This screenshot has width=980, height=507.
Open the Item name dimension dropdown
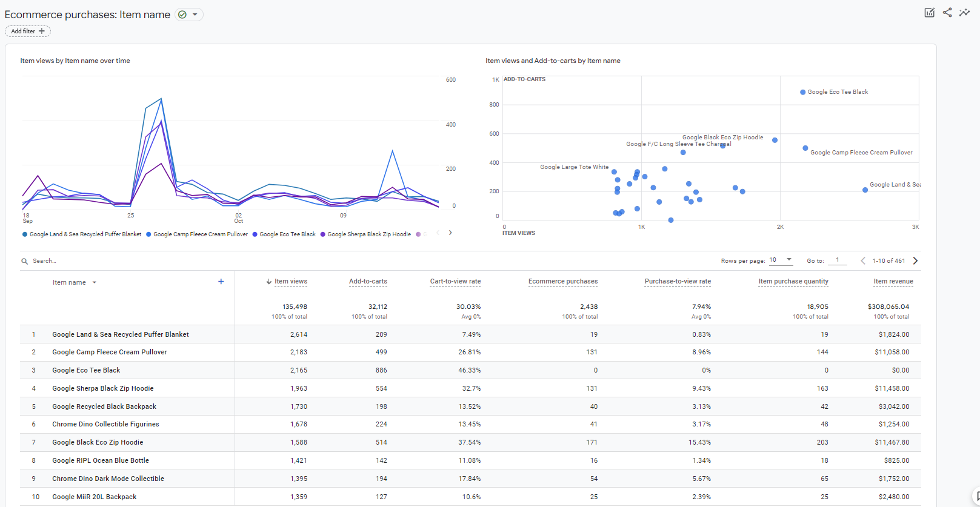[x=75, y=282]
